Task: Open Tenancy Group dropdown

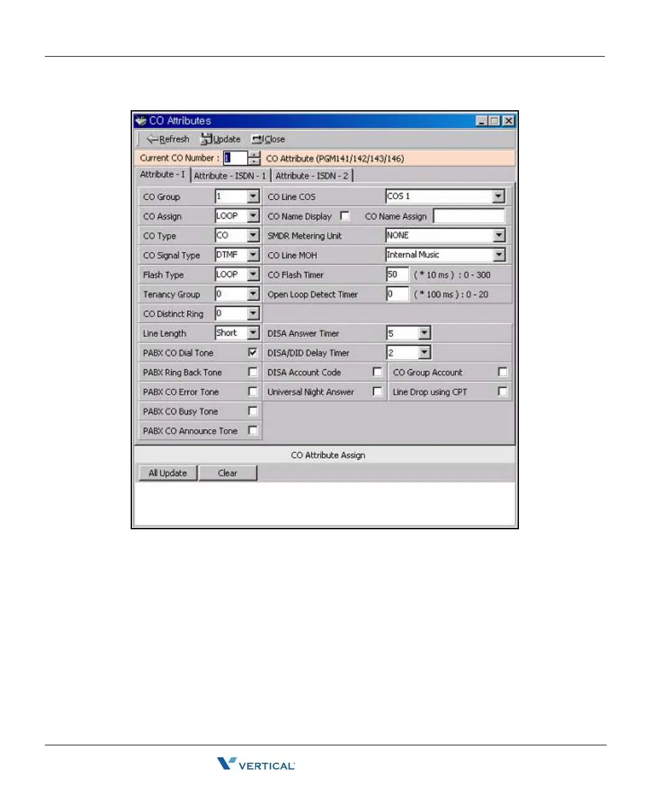Action: click(253, 294)
